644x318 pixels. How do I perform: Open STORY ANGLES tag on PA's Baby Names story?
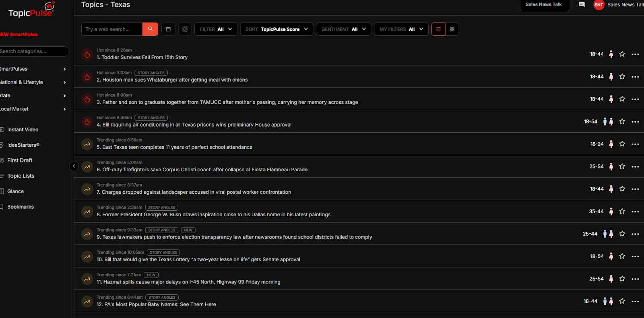tap(162, 297)
